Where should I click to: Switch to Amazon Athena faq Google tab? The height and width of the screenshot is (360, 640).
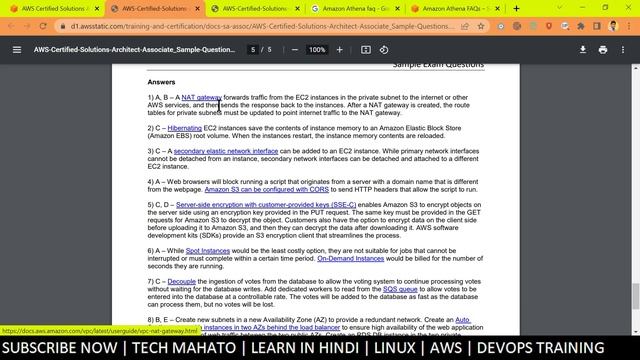point(355,9)
